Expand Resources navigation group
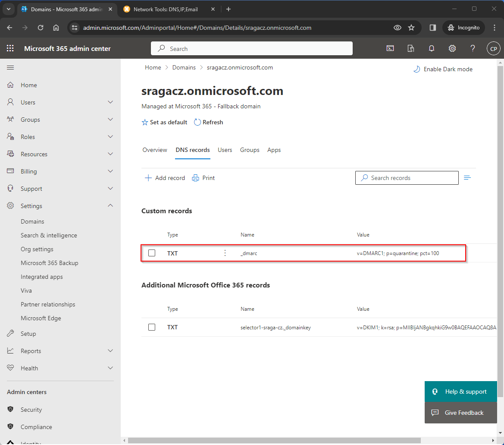The image size is (504, 445). click(110, 154)
